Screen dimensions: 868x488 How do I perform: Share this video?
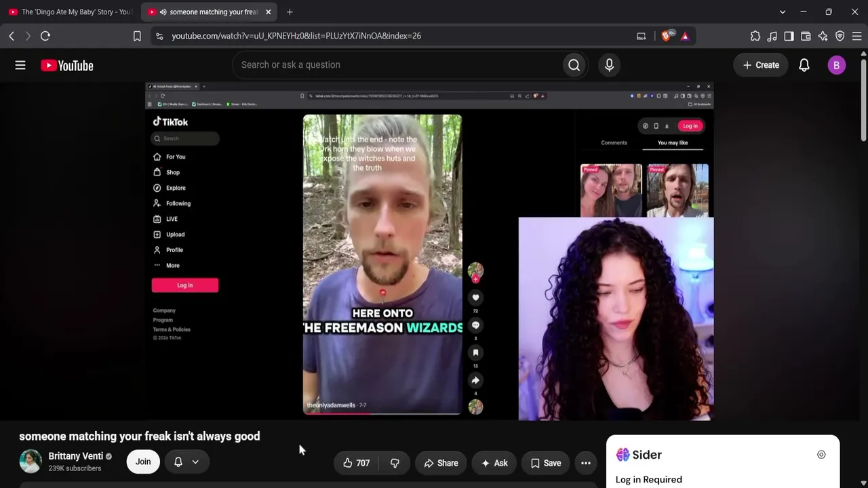coord(441,463)
